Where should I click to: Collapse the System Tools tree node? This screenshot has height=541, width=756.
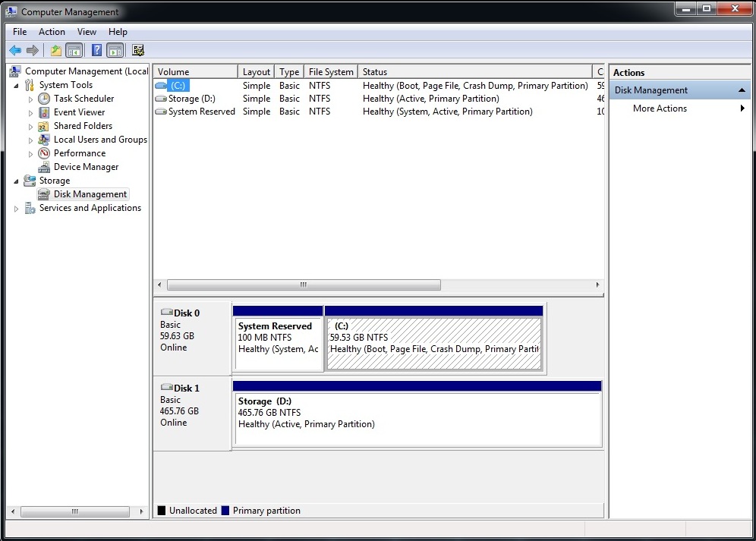click(x=16, y=86)
